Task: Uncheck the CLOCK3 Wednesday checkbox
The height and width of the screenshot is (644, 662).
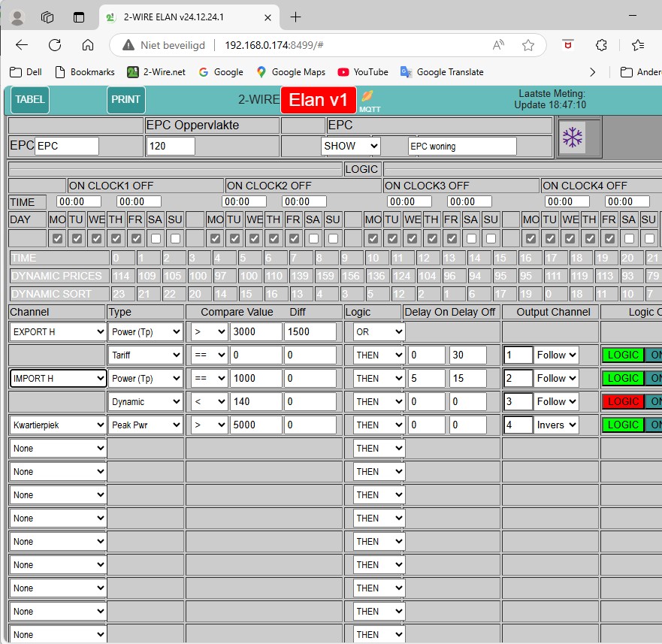Action: (x=413, y=239)
